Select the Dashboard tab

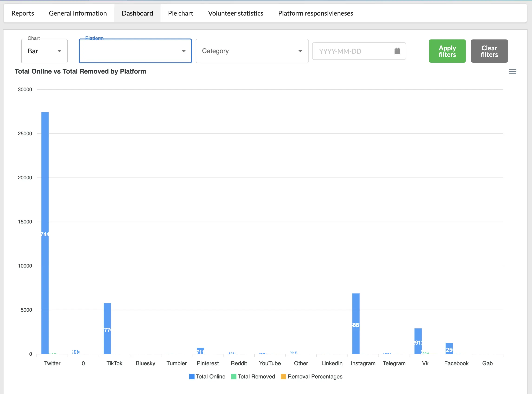click(x=137, y=13)
